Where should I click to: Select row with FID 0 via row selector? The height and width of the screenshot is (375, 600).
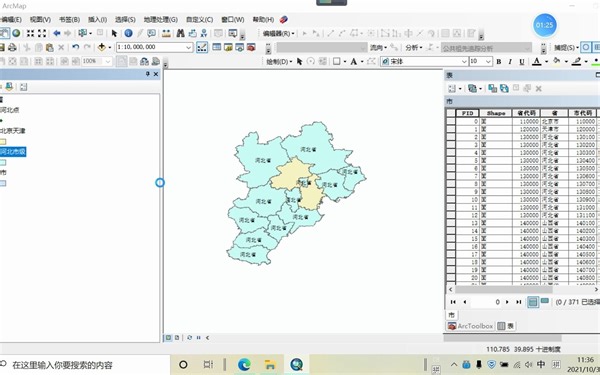[451, 121]
